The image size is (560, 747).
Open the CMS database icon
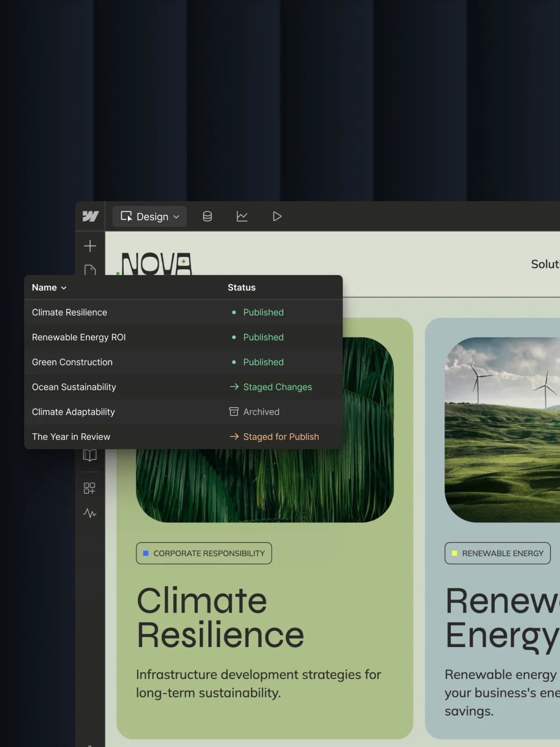pyautogui.click(x=207, y=216)
